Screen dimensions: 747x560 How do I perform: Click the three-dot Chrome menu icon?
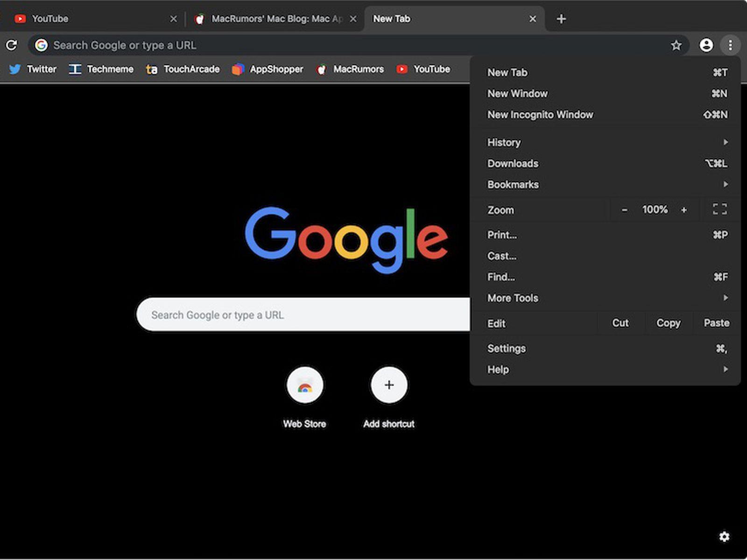(x=730, y=45)
